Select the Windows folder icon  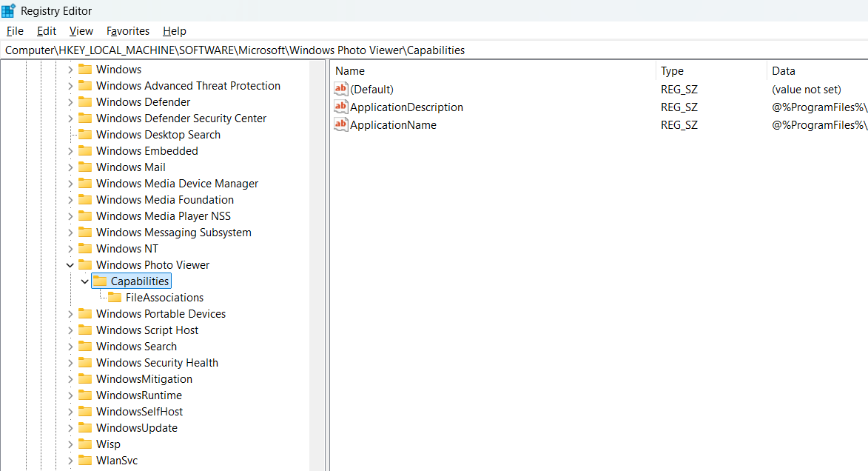pos(85,70)
